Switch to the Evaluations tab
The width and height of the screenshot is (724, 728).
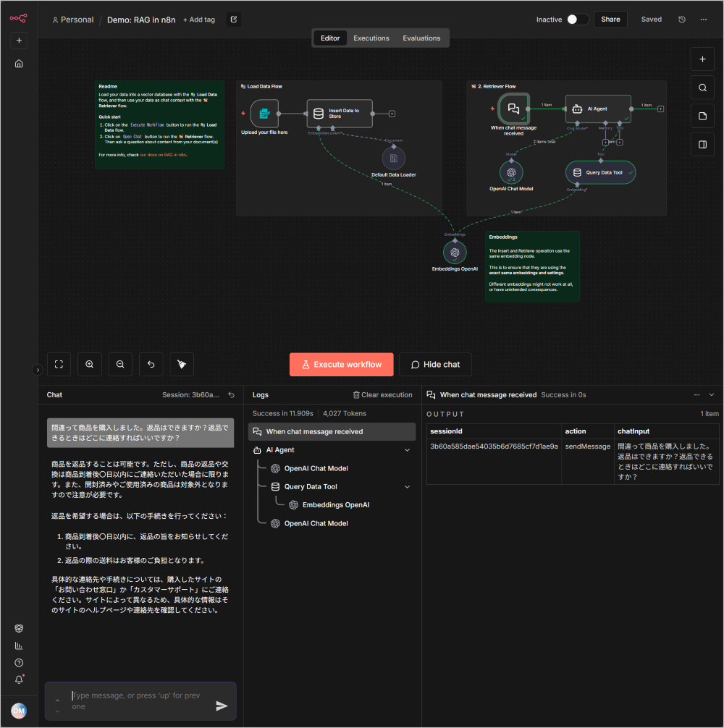(421, 38)
